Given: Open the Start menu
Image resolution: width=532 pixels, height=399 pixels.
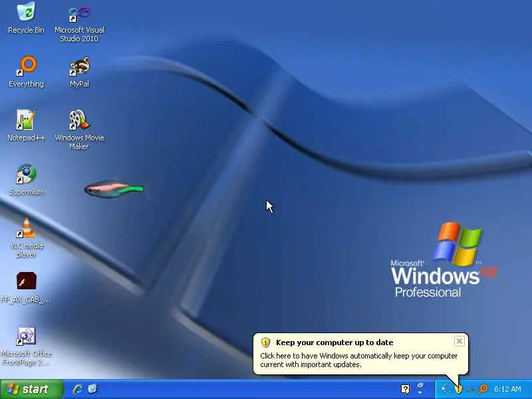Looking at the screenshot, I should pos(31,389).
